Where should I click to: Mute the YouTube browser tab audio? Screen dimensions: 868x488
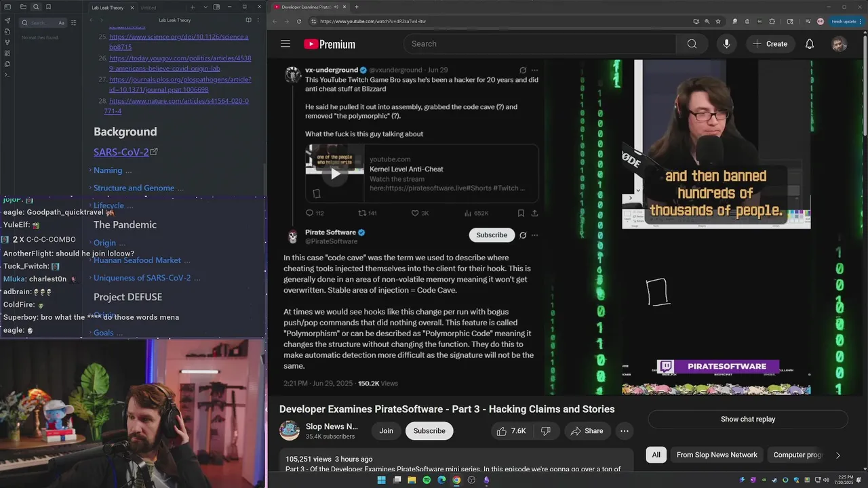(x=336, y=7)
